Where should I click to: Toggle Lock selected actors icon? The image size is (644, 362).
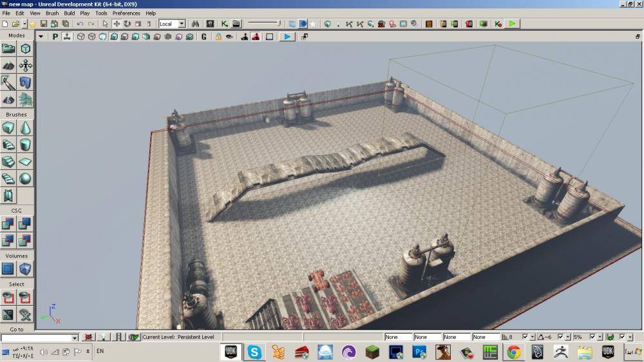[218, 37]
